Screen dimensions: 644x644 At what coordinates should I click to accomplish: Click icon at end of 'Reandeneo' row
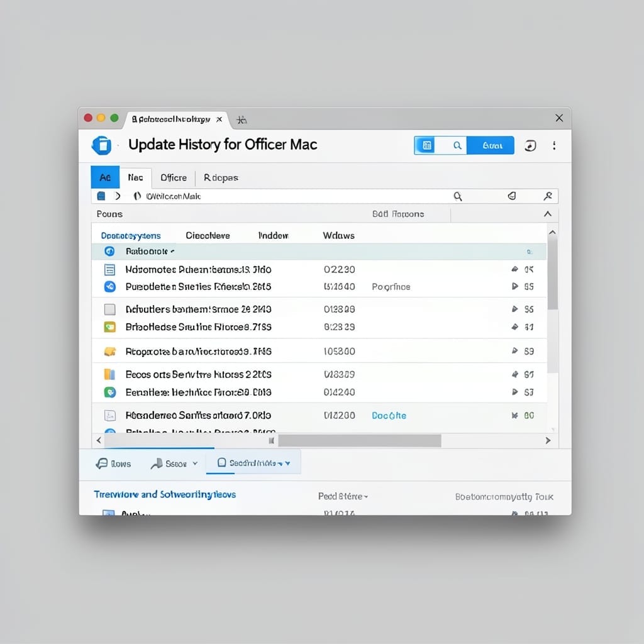[514, 415]
